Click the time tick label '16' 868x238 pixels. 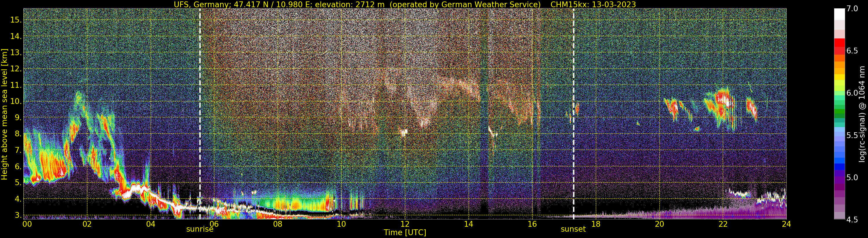[532, 224]
